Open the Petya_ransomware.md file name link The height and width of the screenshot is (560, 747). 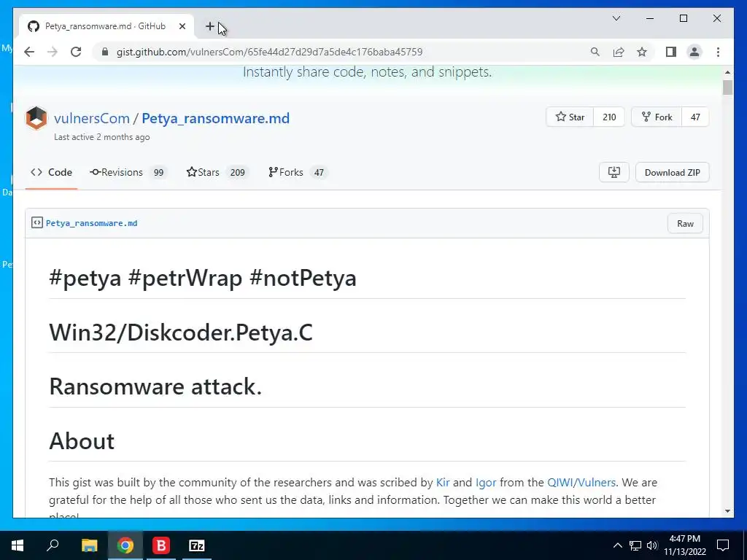(x=91, y=223)
